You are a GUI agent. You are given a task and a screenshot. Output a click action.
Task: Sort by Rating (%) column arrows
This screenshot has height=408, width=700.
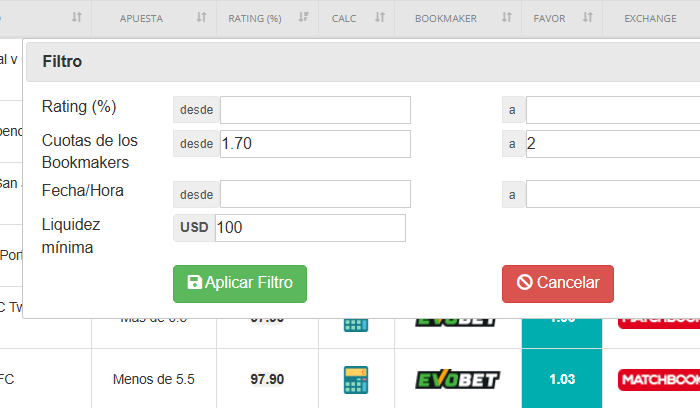[304, 17]
